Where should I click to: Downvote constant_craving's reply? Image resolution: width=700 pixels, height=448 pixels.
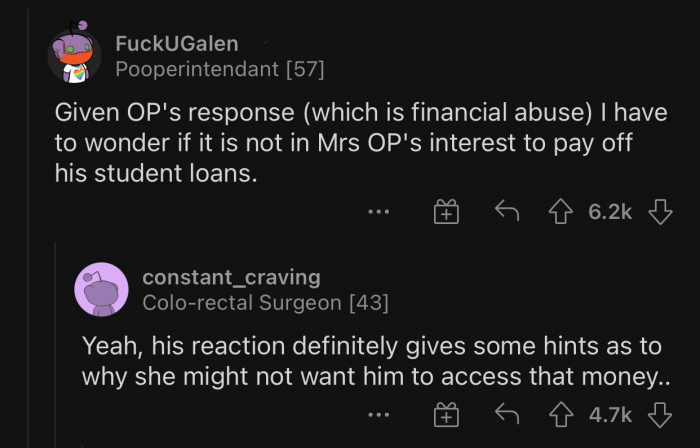click(x=661, y=413)
